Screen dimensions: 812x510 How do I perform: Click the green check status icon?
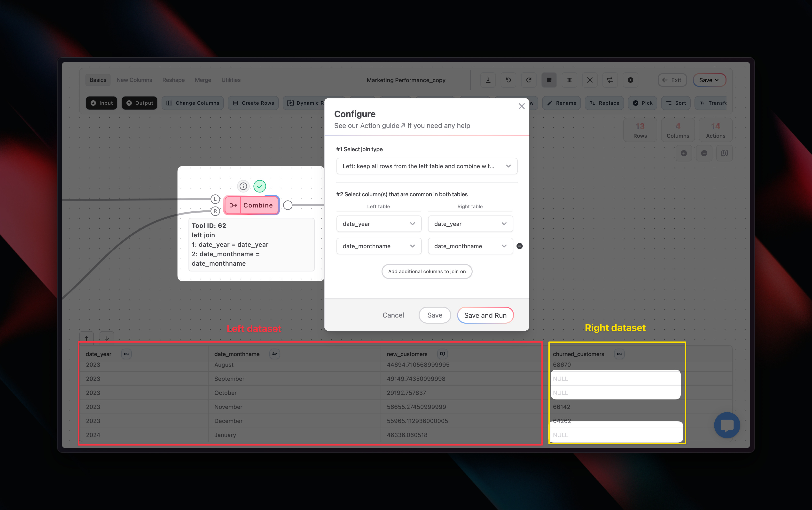click(x=259, y=186)
